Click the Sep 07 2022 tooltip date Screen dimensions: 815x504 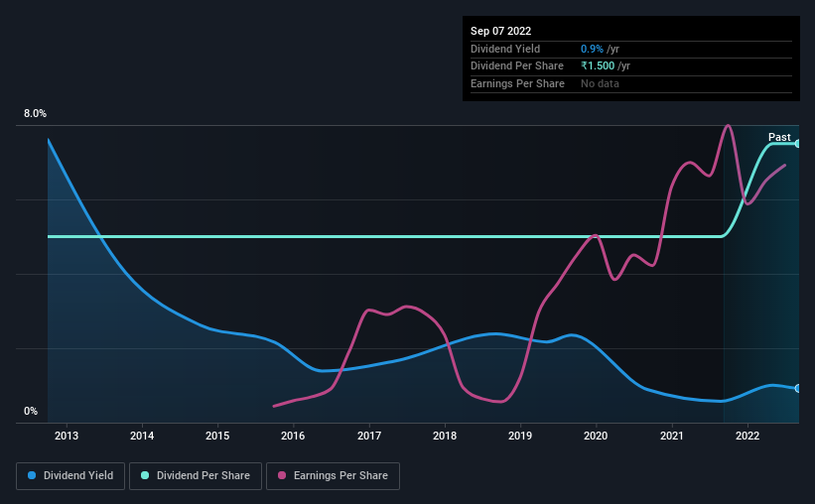[x=500, y=31]
